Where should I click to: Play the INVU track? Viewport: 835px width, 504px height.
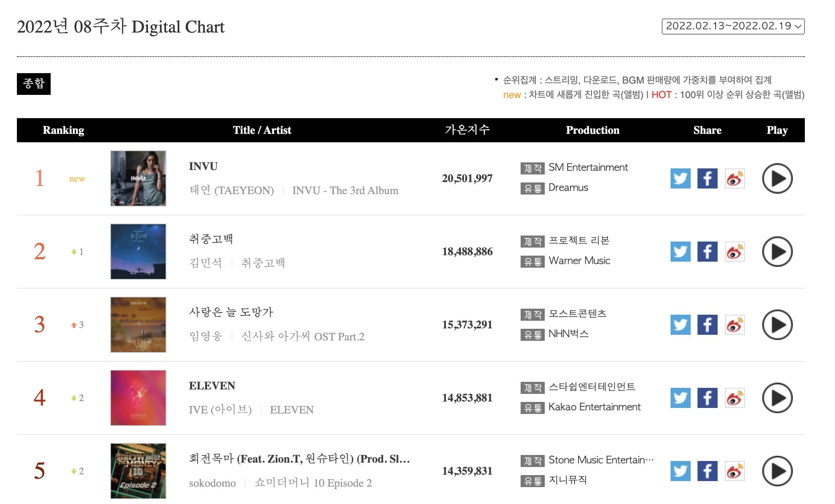[x=777, y=178]
